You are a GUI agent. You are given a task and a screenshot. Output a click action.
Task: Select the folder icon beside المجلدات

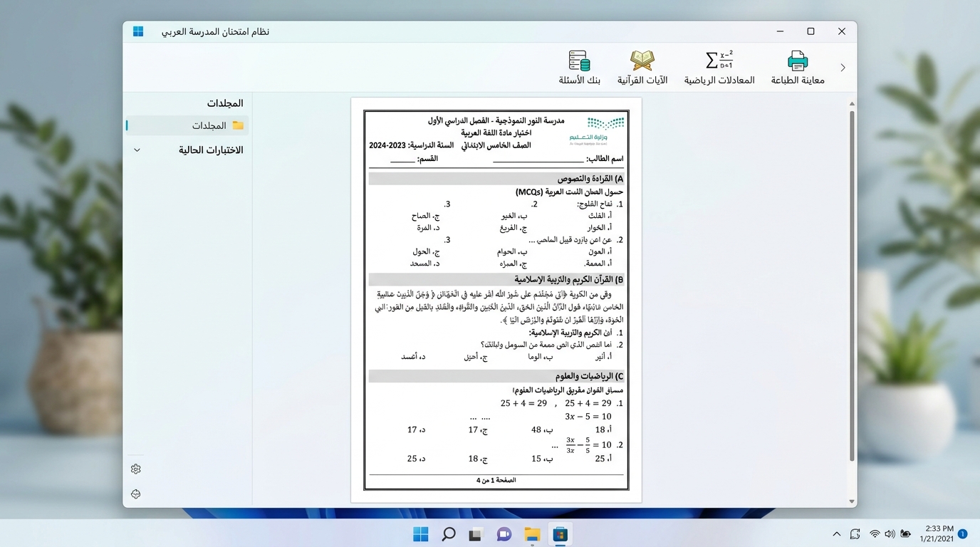(238, 125)
